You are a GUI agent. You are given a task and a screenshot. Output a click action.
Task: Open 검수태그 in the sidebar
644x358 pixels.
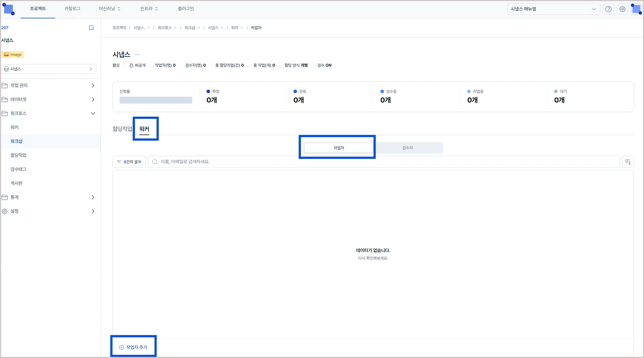[19, 169]
